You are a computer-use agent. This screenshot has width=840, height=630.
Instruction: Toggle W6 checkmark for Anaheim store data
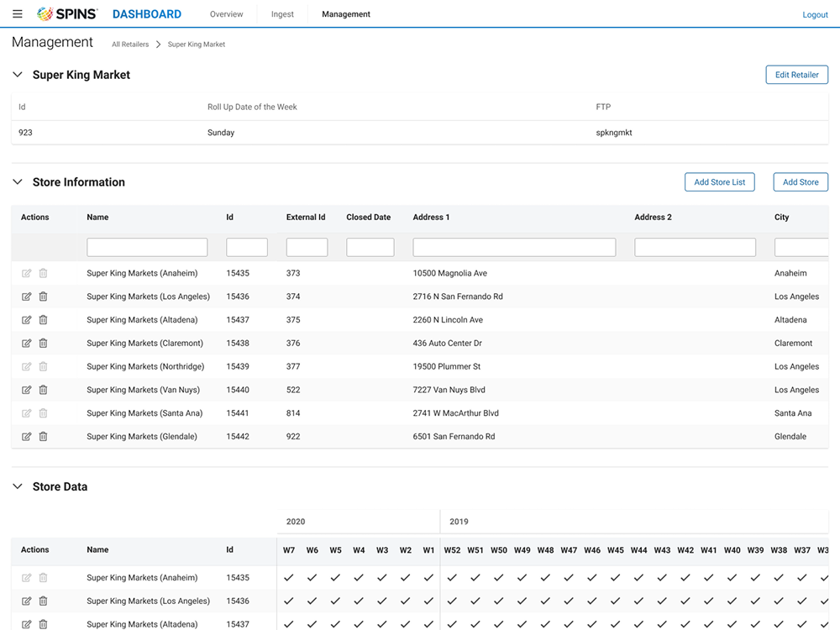click(x=312, y=578)
